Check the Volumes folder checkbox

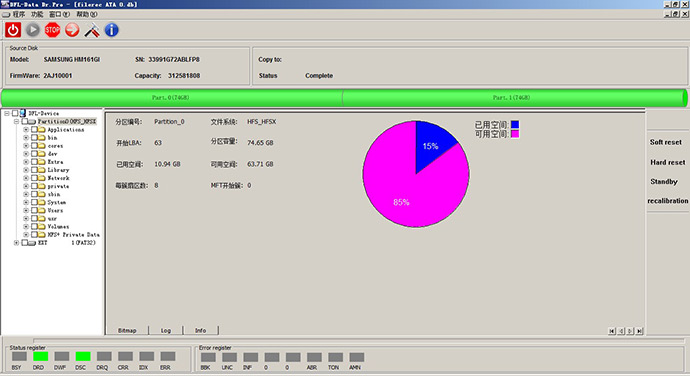34,226
